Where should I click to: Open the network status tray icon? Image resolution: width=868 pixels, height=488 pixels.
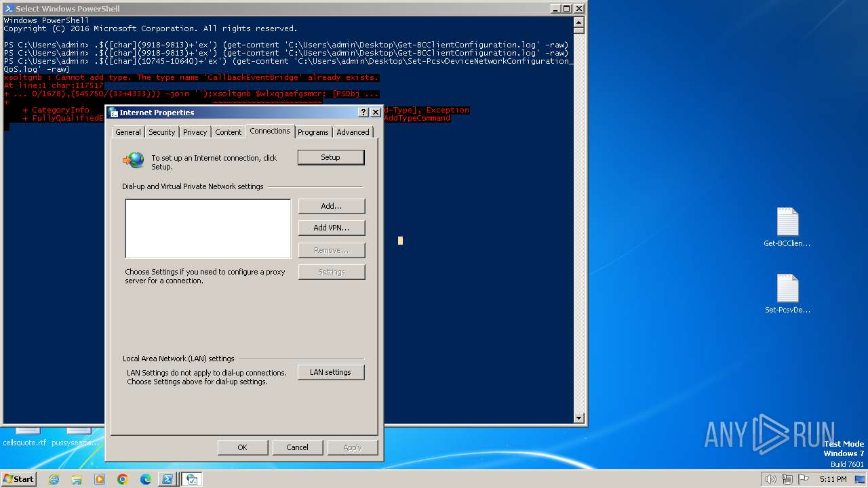(787, 479)
